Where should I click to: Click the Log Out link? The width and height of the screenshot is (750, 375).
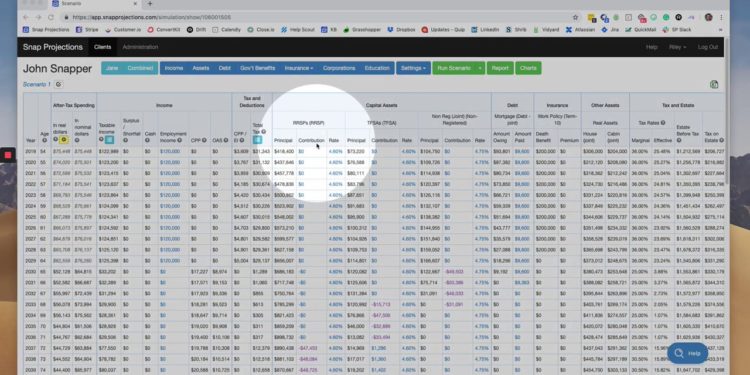click(707, 47)
